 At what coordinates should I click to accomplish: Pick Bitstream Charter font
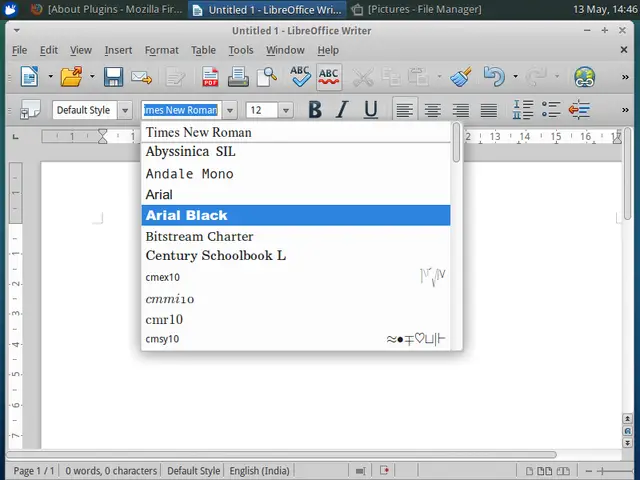296,236
